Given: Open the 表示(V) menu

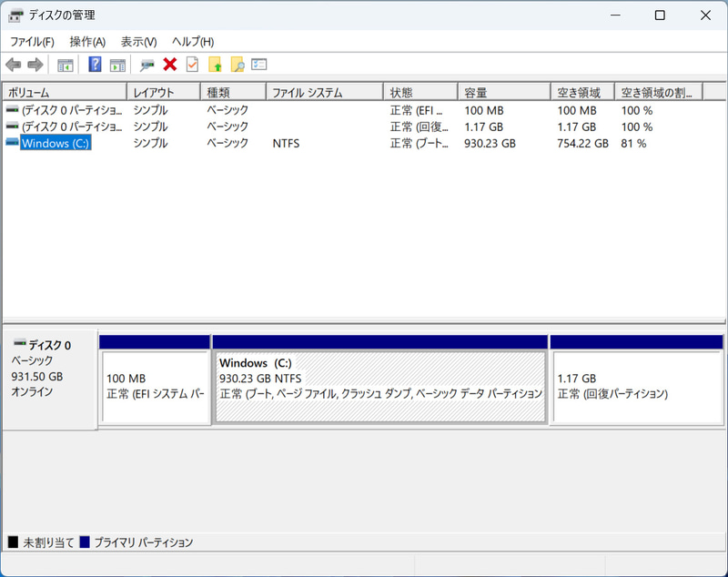Looking at the screenshot, I should pos(138,42).
